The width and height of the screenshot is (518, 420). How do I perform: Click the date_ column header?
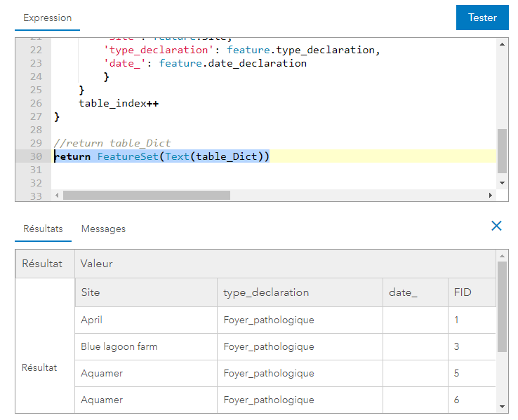tap(416, 292)
